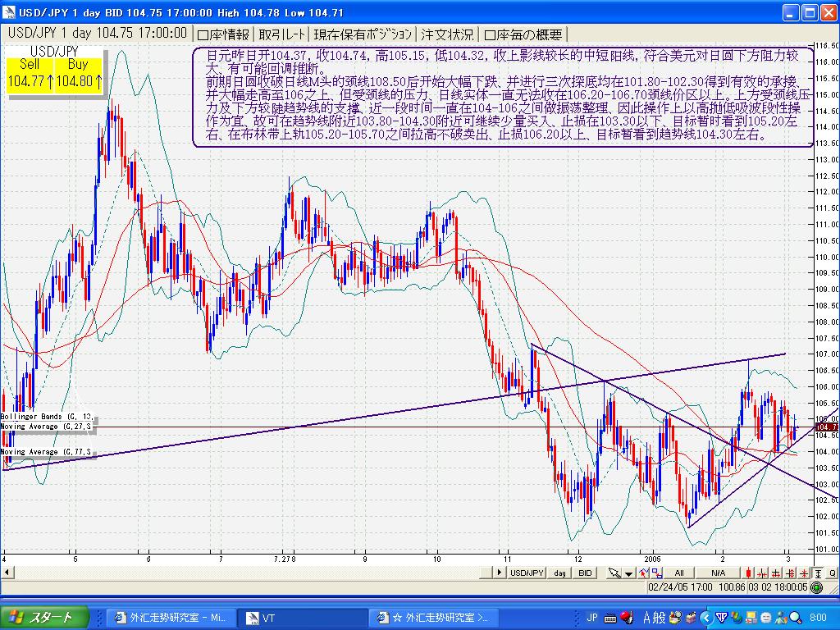Click the vertical scale fit icon

[819, 573]
